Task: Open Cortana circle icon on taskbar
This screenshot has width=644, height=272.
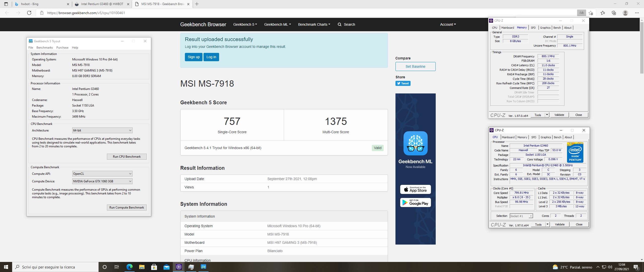Action: (105, 267)
